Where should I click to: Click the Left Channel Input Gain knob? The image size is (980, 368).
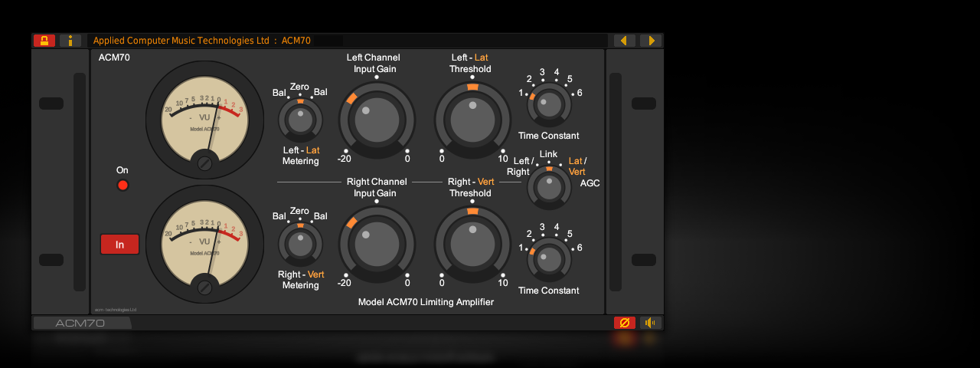pos(377,120)
